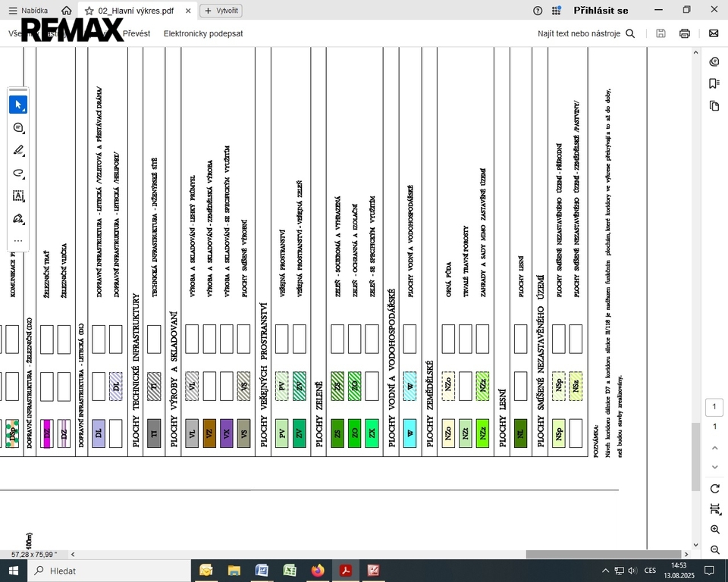Screen dimensions: 728x582
Task: Go to next page with down chevron
Action: click(714, 468)
